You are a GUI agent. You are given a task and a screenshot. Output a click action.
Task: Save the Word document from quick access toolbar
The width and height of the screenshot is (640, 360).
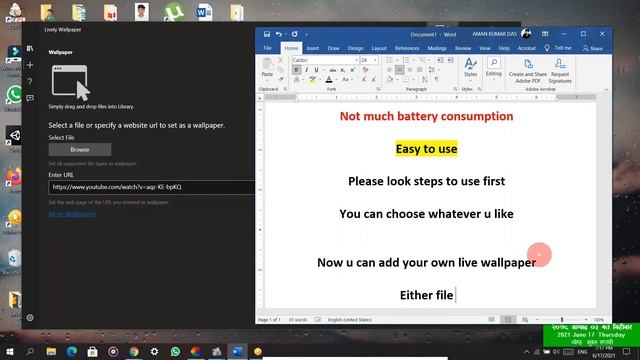pyautogui.click(x=267, y=34)
